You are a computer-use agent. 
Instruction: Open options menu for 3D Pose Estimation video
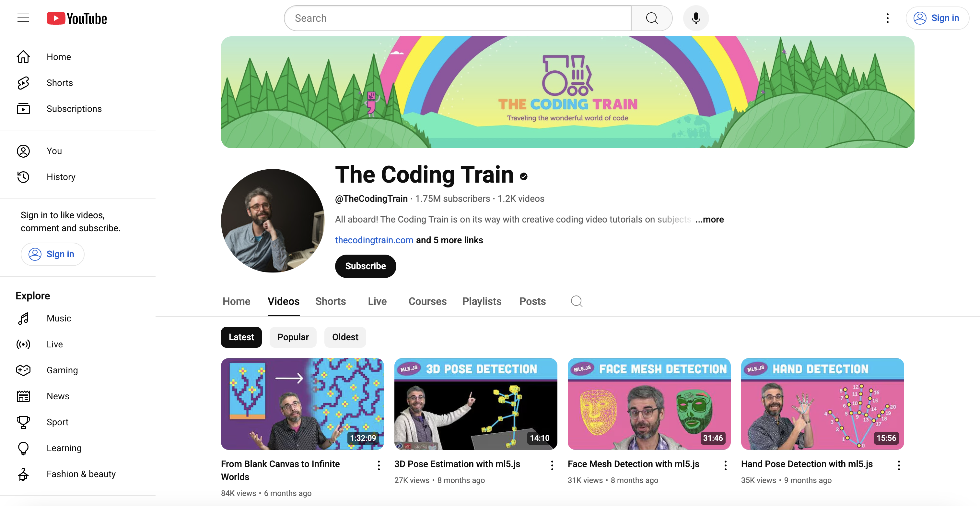[552, 465]
